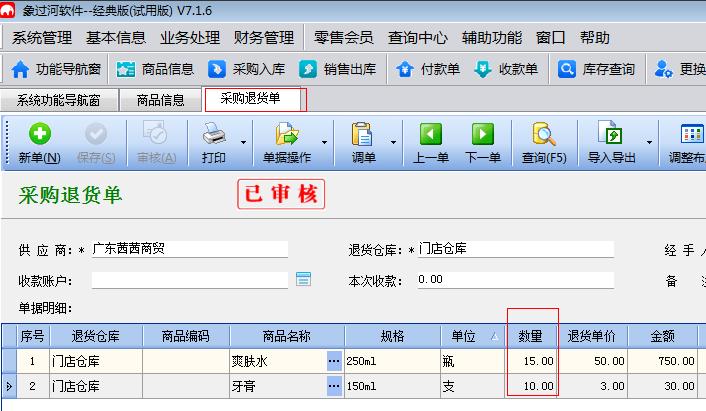Viewport: 706px width, 411px height.
Task: Switch to 系统功能导航窗 tab
Action: click(x=59, y=100)
